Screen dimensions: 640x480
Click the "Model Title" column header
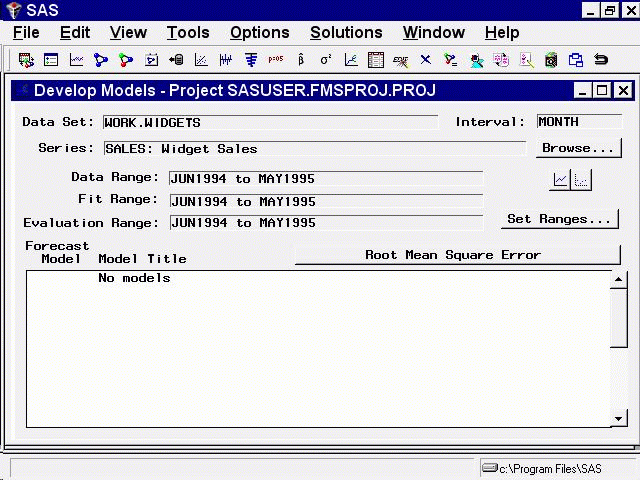(142, 259)
